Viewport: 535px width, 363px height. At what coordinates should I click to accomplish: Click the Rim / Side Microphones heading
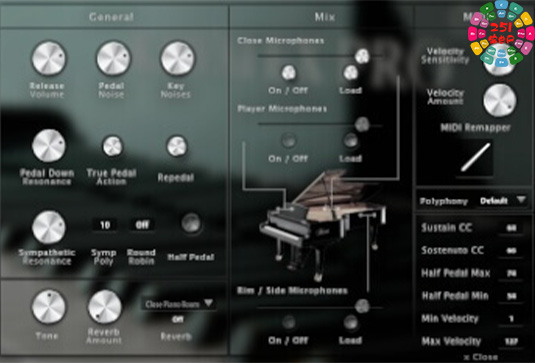click(292, 291)
